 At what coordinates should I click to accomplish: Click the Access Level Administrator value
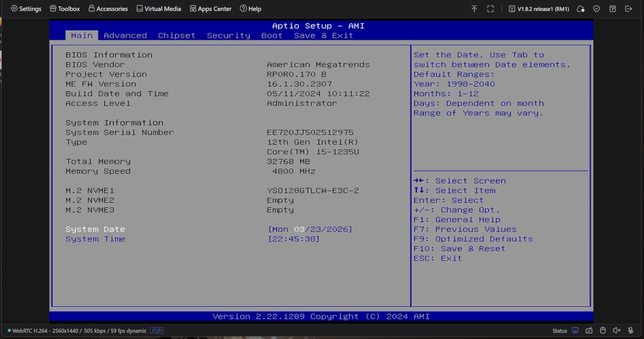click(302, 103)
